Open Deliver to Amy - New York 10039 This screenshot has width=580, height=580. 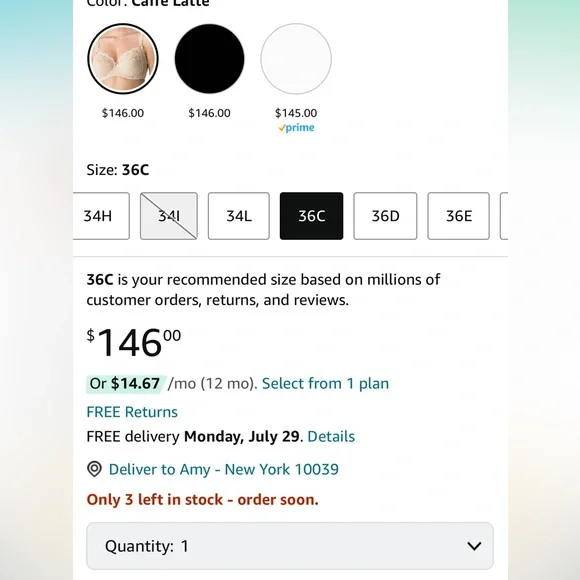click(x=223, y=469)
